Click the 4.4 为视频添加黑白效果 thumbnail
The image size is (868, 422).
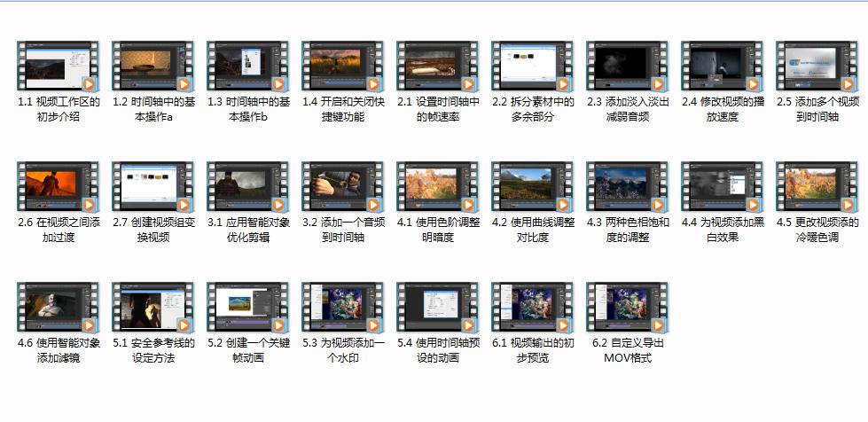pyautogui.click(x=723, y=187)
